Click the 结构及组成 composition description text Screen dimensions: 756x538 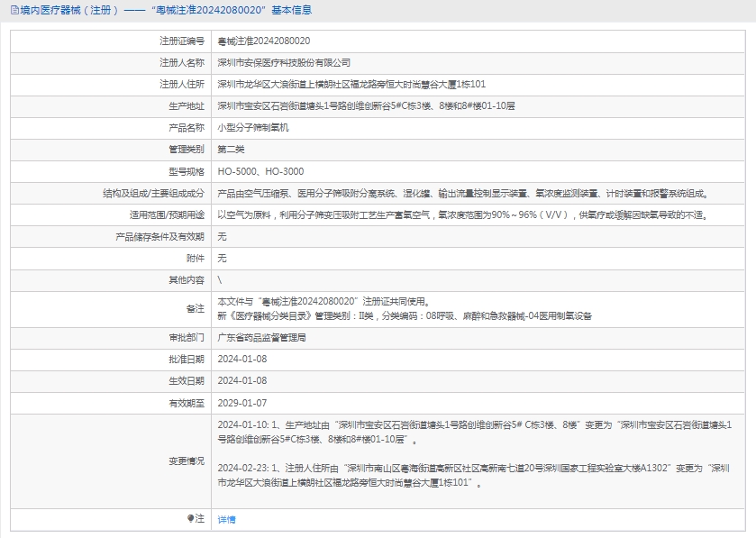(463, 193)
